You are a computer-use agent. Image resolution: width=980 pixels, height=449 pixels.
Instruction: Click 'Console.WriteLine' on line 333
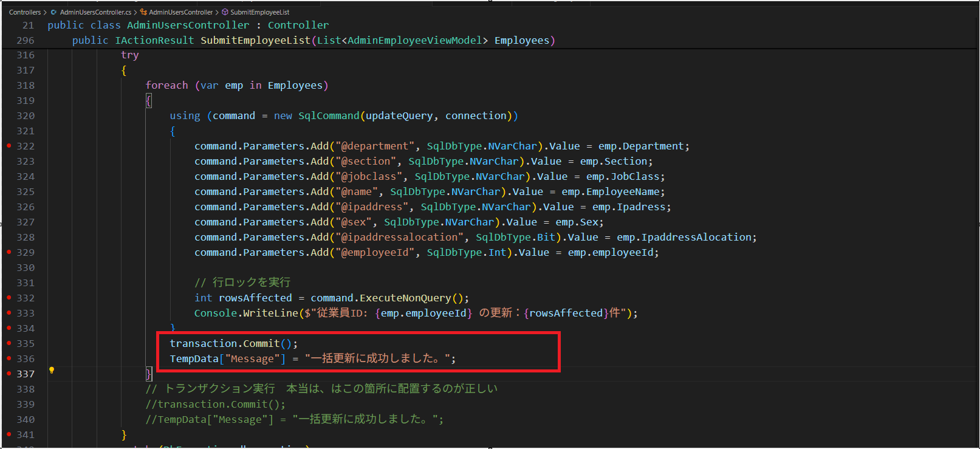[x=246, y=313]
